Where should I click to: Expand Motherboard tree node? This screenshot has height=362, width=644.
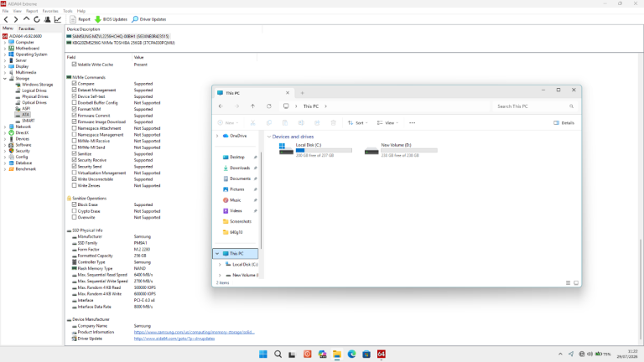pos(5,49)
